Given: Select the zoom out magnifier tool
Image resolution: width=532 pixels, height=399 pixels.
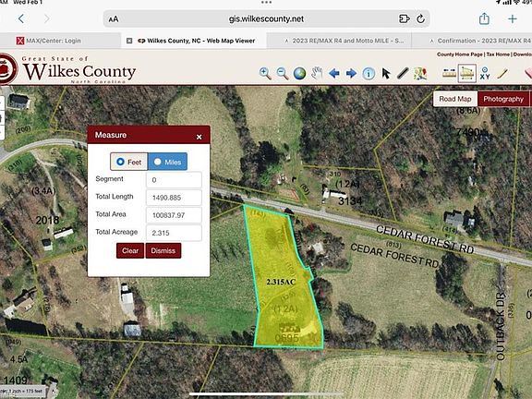Looking at the screenshot, I should (x=283, y=73).
